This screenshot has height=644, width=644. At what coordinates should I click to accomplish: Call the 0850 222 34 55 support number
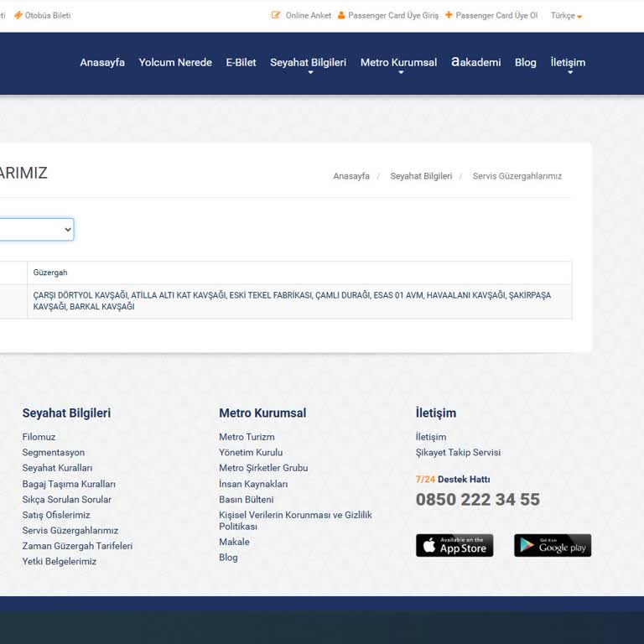point(477,500)
